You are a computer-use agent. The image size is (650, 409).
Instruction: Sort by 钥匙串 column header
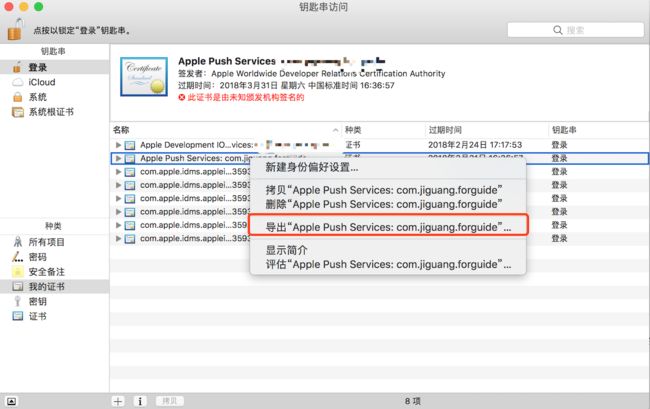coord(599,130)
